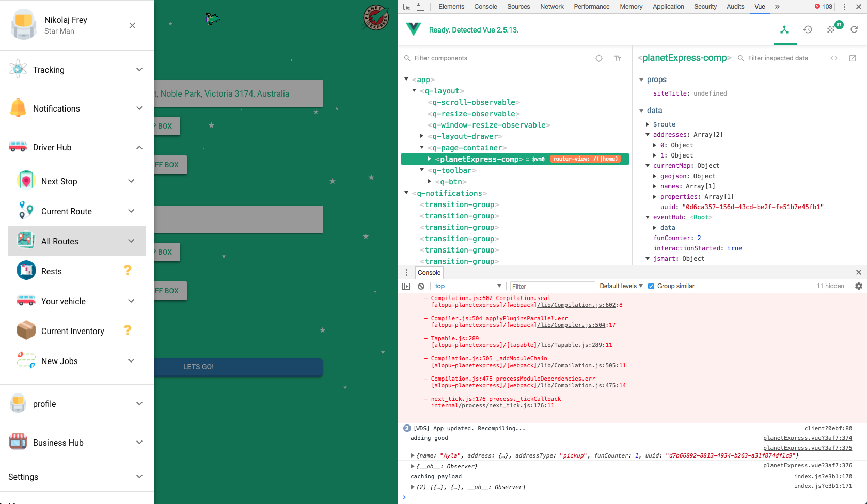This screenshot has width=867, height=504.
Task: Open the Performance tab
Action: coord(591,7)
